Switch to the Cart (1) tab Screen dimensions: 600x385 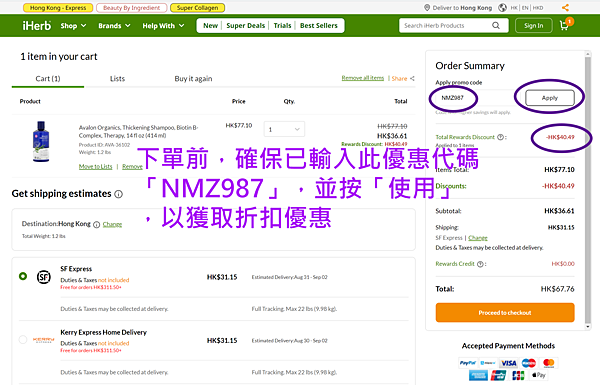(48, 78)
